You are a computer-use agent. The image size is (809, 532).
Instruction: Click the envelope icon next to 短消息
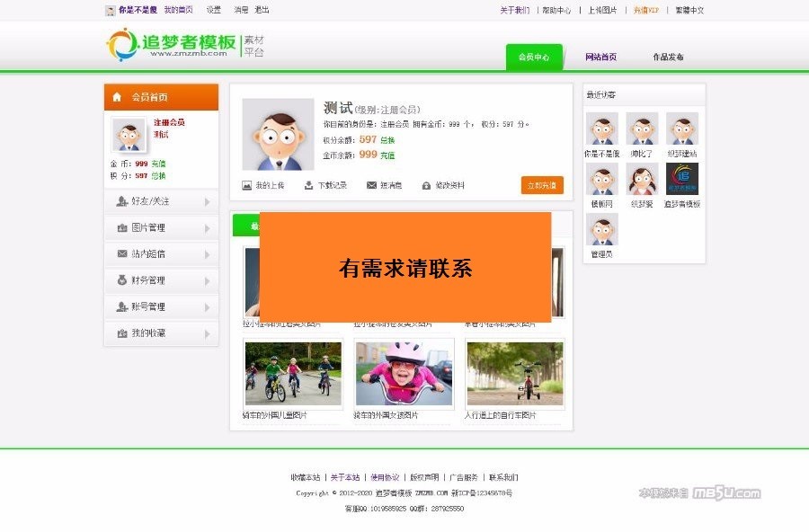371,185
